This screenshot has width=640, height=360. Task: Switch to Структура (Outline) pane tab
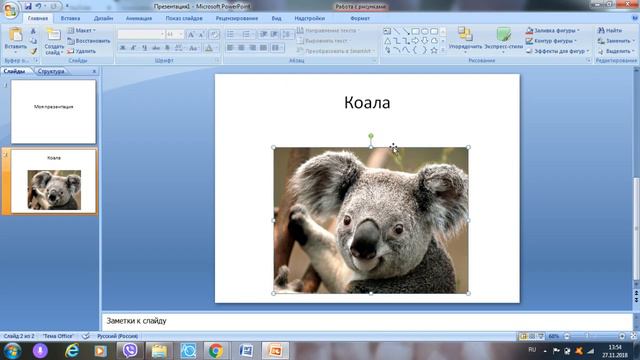(x=51, y=71)
